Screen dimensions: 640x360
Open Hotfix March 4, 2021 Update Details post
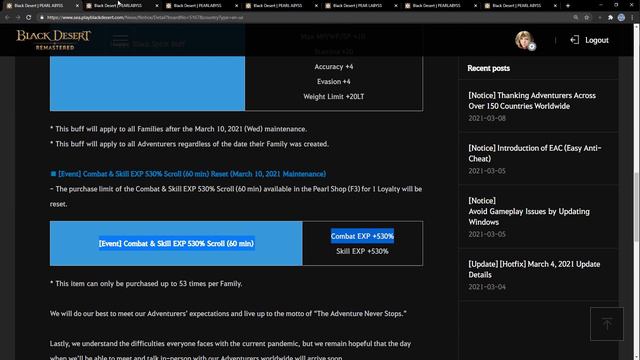pos(534,269)
